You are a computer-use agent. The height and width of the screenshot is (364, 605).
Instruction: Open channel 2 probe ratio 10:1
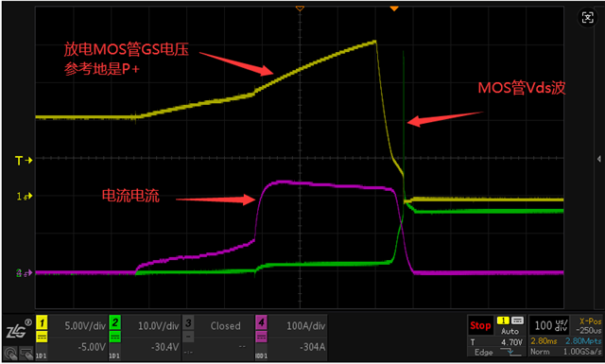(114, 355)
